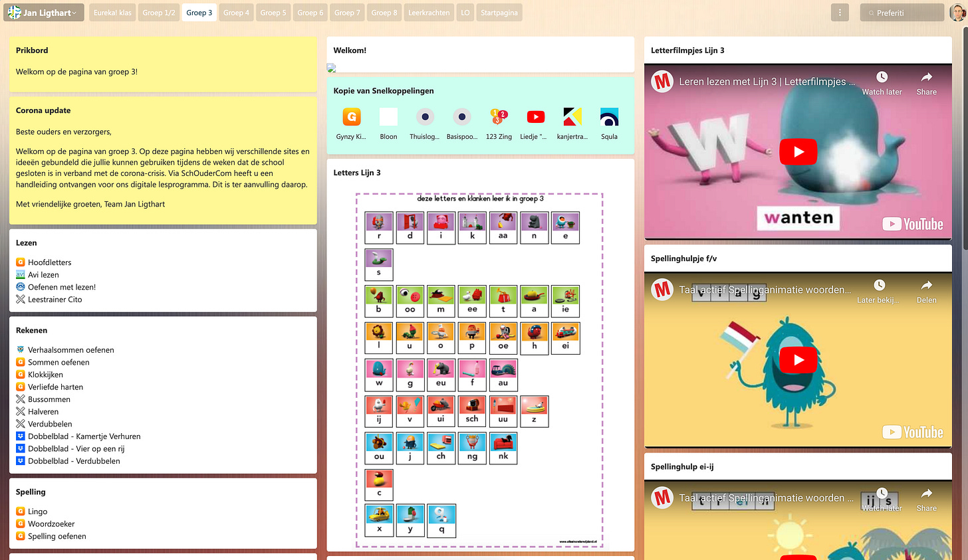Image resolution: width=968 pixels, height=560 pixels.
Task: Click the user profile picture
Action: click(957, 13)
